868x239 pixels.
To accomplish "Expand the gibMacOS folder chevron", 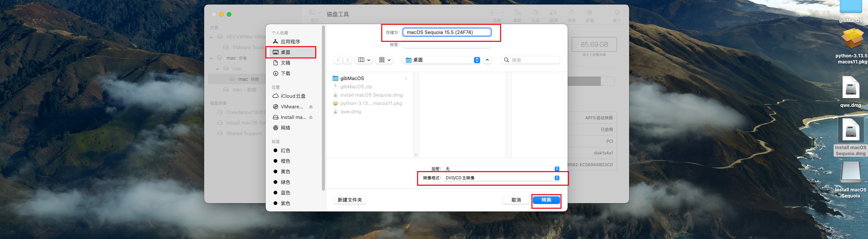I will click(x=406, y=79).
